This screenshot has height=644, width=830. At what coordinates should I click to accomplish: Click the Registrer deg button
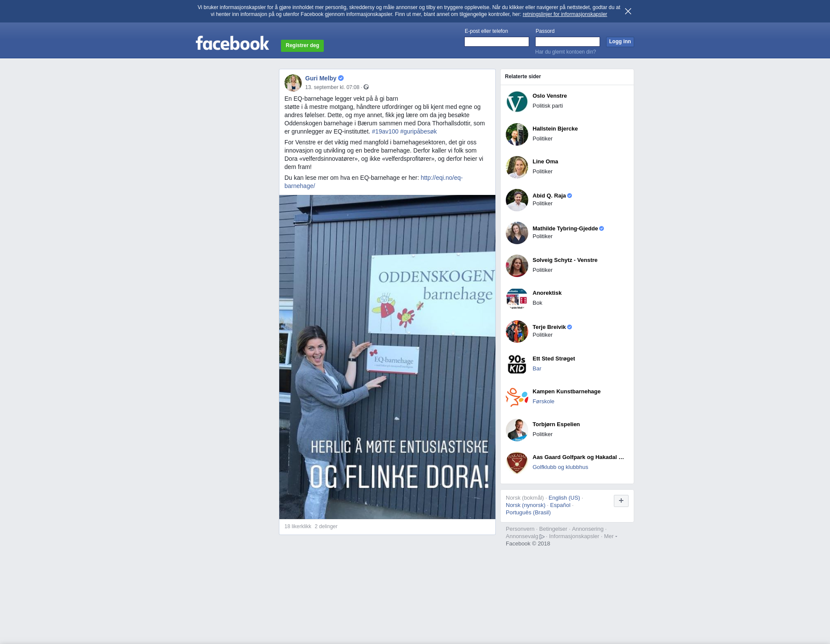pos(302,45)
